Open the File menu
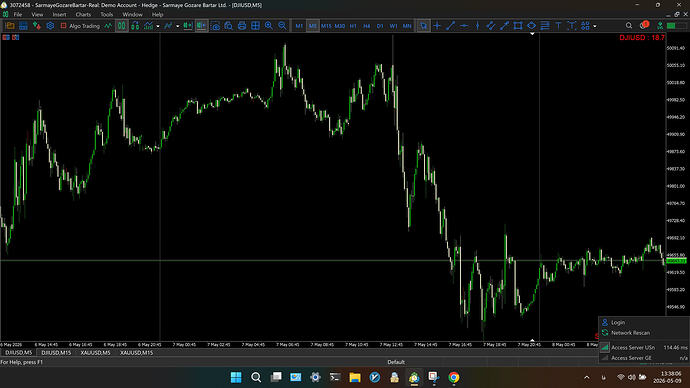 [18, 15]
